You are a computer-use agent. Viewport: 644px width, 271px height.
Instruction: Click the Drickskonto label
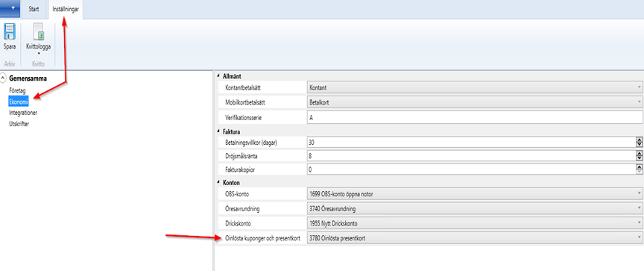(x=239, y=223)
